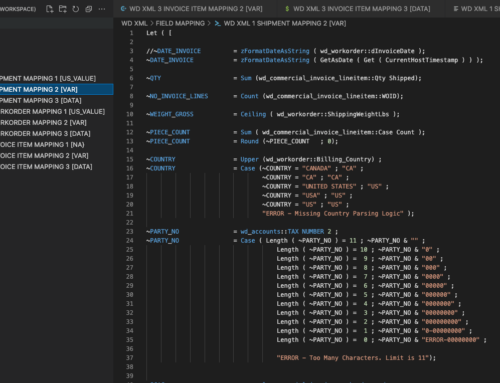Switch to WD XML 3 INVOICE ITEM MAPPING 3 [DATA] tab

point(361,9)
